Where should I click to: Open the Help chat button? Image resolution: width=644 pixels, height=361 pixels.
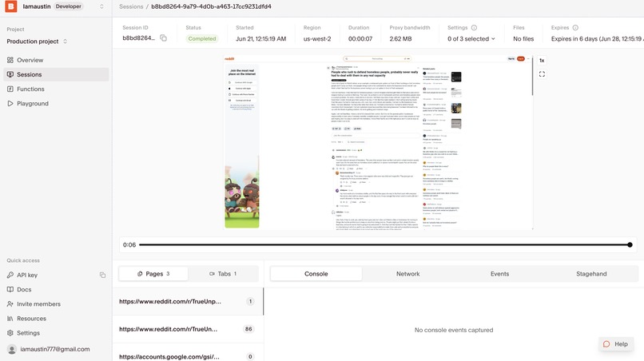pos(616,344)
